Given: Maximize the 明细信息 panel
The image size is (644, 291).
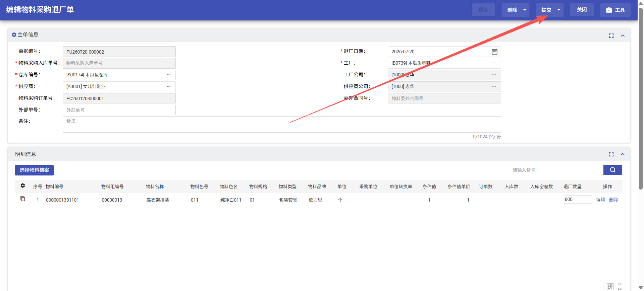Looking at the screenshot, I should [611, 154].
